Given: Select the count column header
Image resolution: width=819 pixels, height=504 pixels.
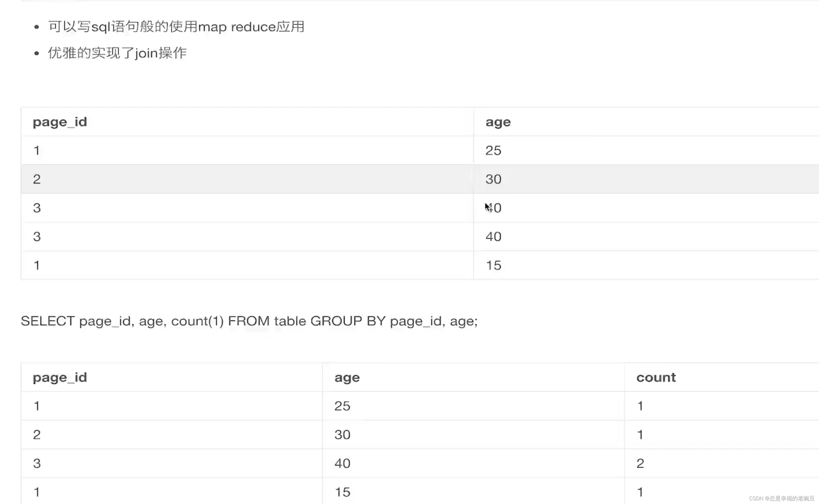Looking at the screenshot, I should [656, 377].
